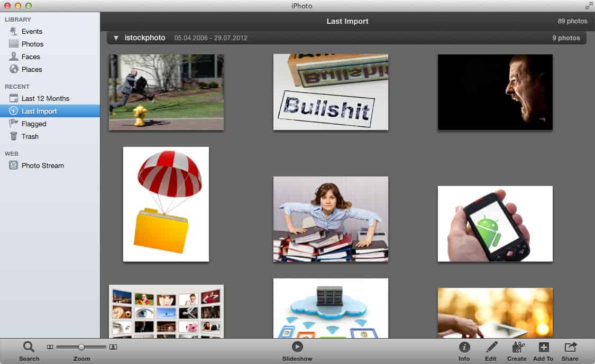The image size is (595, 364).
Task: Click the 9 photos count
Action: [x=566, y=38]
